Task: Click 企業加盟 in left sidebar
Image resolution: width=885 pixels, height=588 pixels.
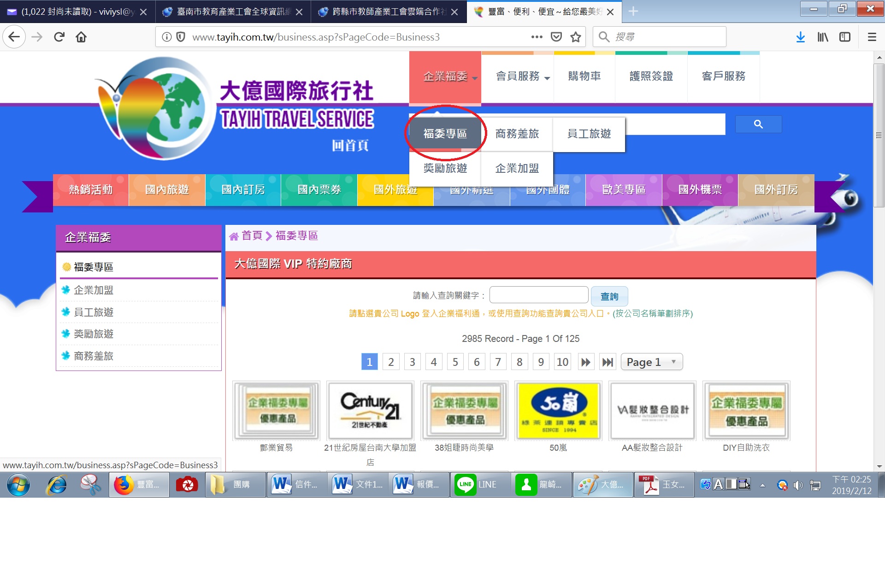Action: (x=94, y=290)
